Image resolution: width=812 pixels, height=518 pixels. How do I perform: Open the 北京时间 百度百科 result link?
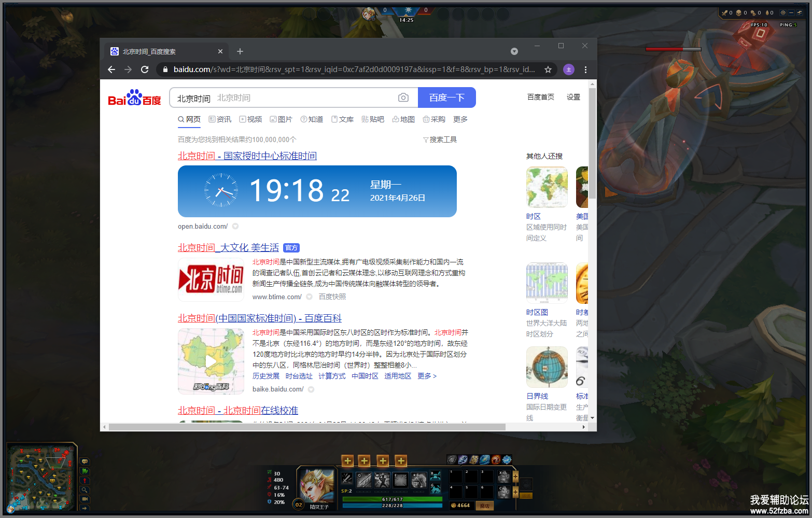pyautogui.click(x=259, y=318)
